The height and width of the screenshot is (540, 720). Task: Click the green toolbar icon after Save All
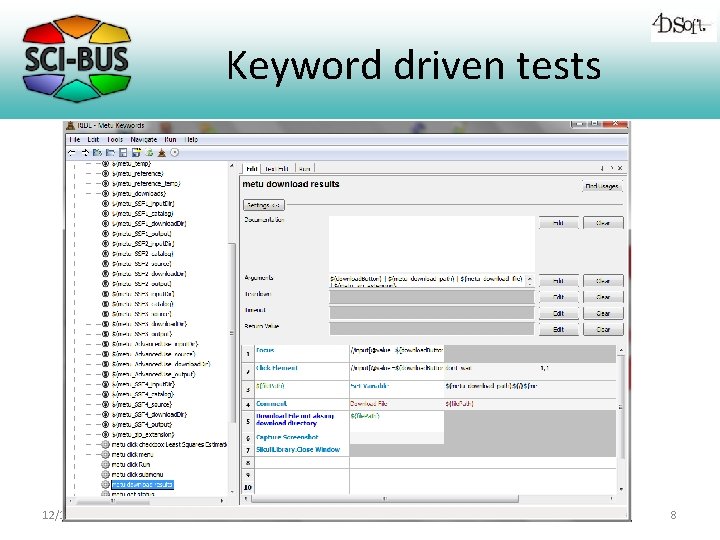149,153
